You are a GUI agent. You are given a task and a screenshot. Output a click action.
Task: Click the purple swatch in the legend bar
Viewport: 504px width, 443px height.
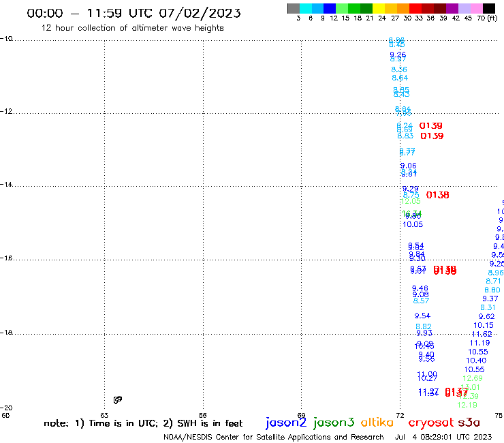(452, 8)
